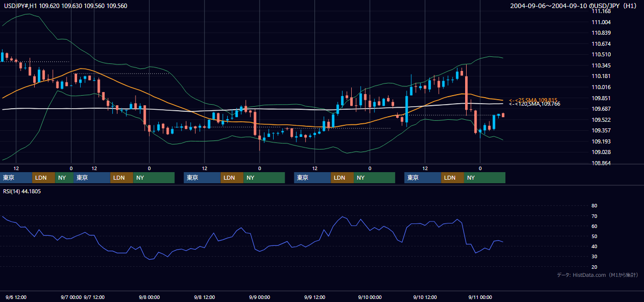This screenshot has width=644, height=302.
Task: Pick price axis value 109.357
Action: [x=601, y=130]
